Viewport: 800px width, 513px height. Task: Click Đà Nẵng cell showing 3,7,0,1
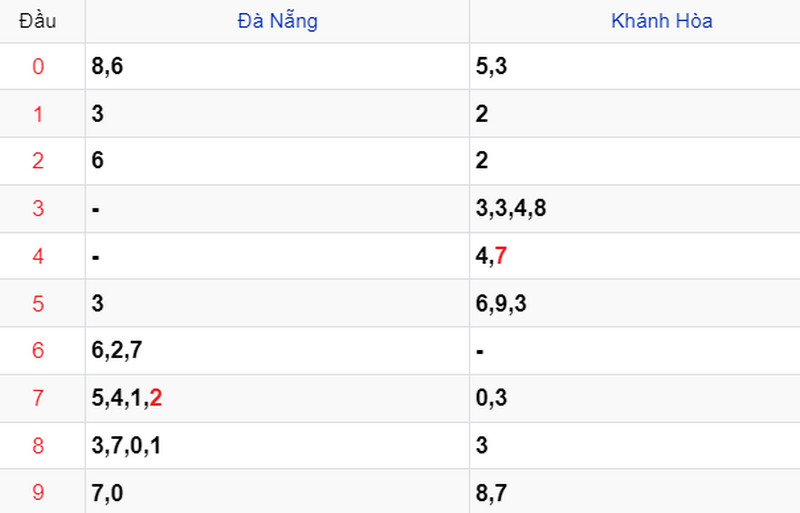pos(277,446)
